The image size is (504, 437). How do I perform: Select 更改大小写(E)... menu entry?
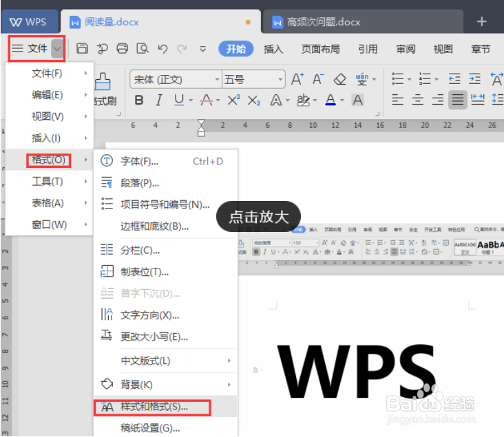click(x=166, y=337)
